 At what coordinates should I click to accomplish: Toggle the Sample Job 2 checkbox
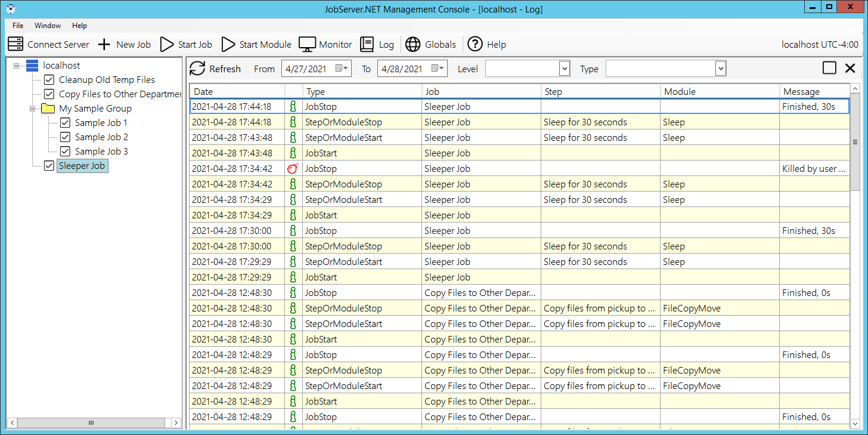[66, 137]
